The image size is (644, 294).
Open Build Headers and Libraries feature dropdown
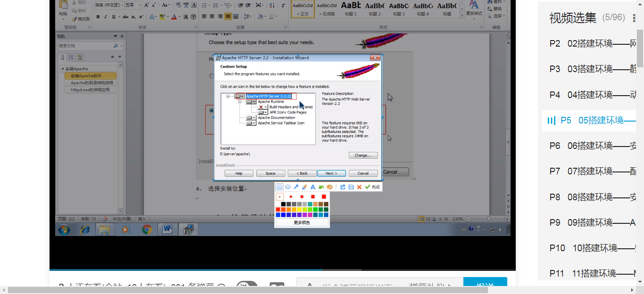click(x=263, y=107)
